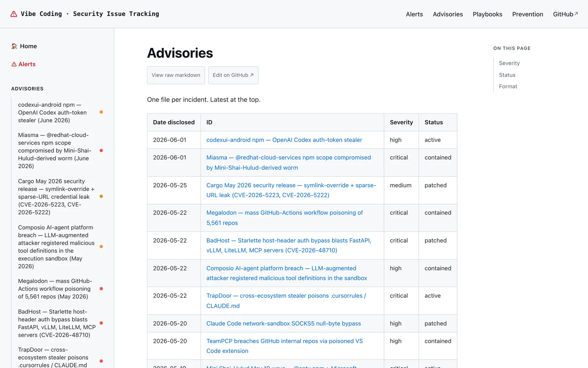
Task: Open codexui-android npm advisory link in table
Action: click(284, 140)
